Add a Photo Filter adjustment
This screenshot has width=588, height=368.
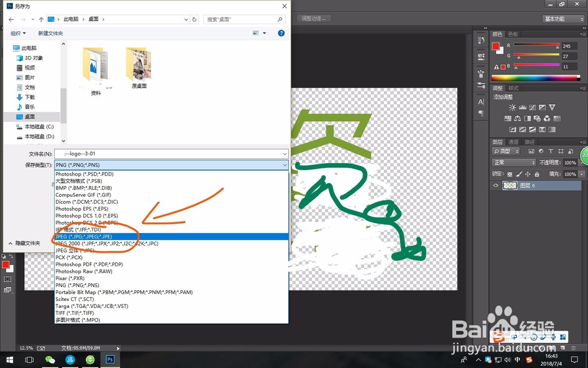click(x=537, y=118)
